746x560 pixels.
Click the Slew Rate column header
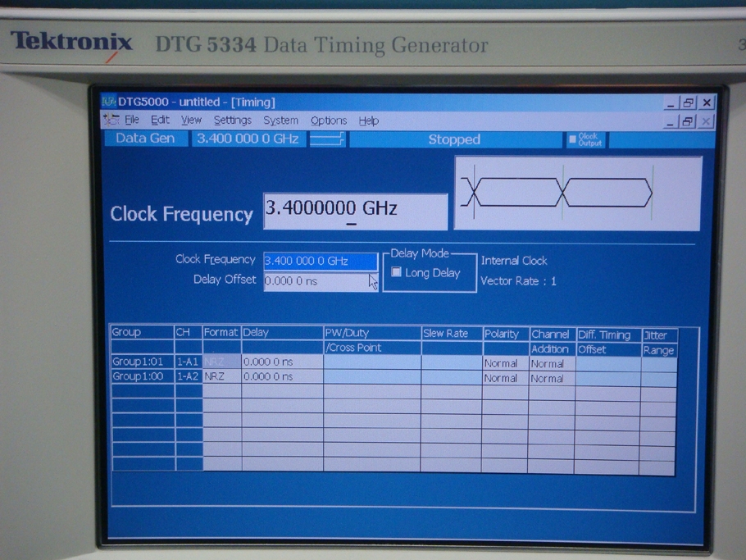[x=452, y=334]
